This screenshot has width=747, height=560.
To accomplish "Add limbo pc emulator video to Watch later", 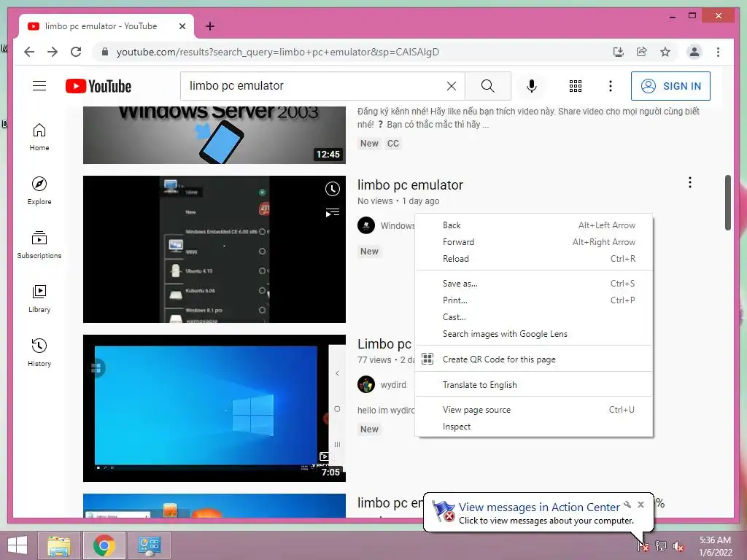I will pyautogui.click(x=333, y=189).
